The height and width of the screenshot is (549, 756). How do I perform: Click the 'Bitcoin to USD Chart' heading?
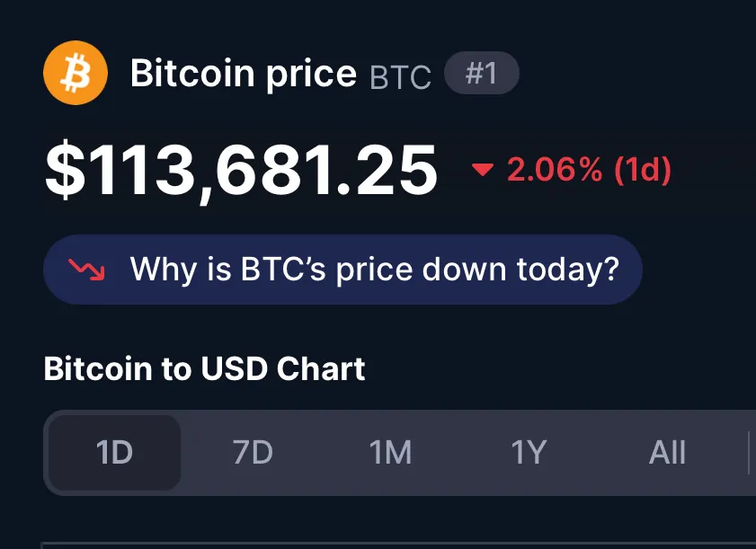pyautogui.click(x=204, y=368)
